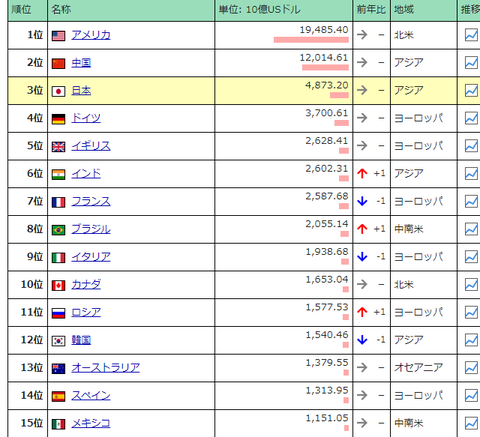The image size is (480, 437).
Task: Follow the オーストラリア link
Action: (x=106, y=368)
